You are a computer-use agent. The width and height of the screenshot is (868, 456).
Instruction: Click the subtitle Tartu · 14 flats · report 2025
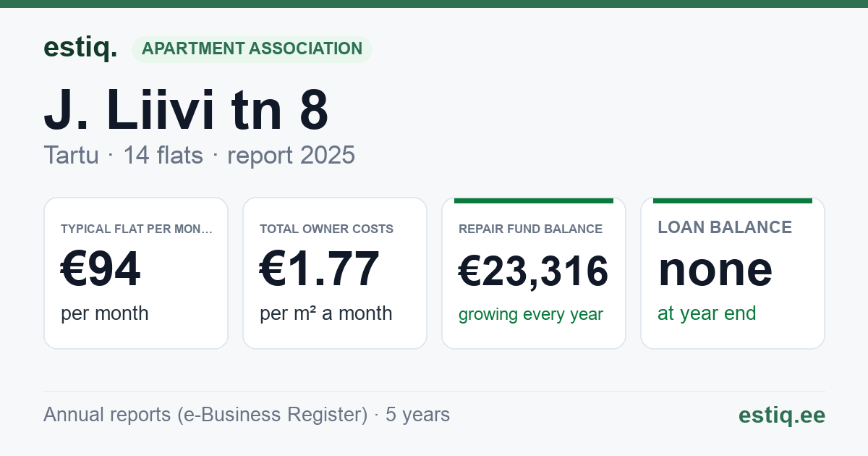(199, 155)
